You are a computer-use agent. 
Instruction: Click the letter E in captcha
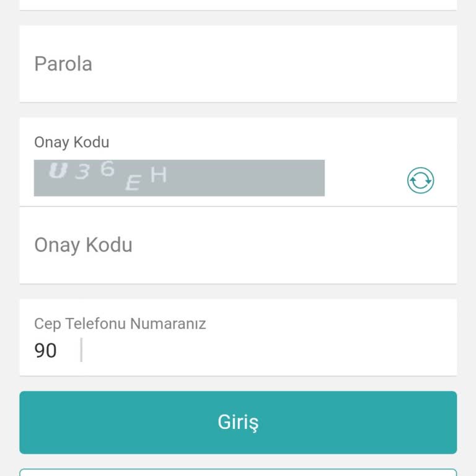(132, 183)
